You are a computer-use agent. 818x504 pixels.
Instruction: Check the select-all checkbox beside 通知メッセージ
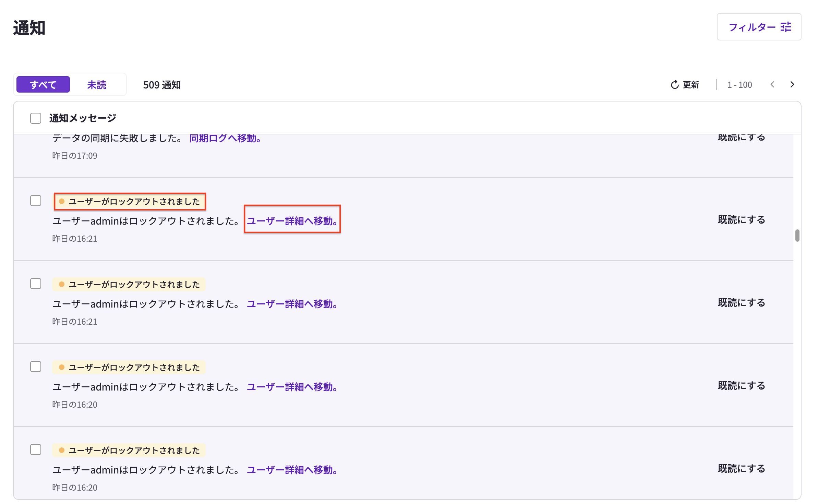(x=35, y=118)
